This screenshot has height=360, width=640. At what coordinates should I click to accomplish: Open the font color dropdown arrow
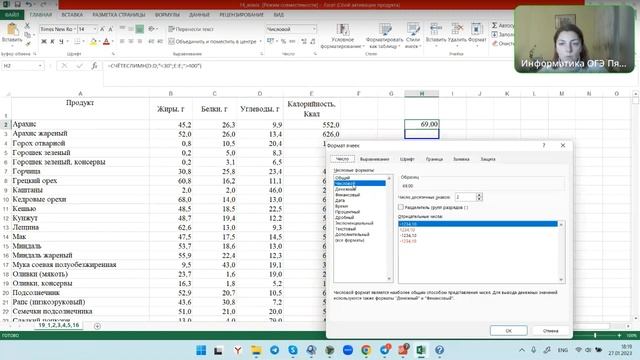[112, 41]
